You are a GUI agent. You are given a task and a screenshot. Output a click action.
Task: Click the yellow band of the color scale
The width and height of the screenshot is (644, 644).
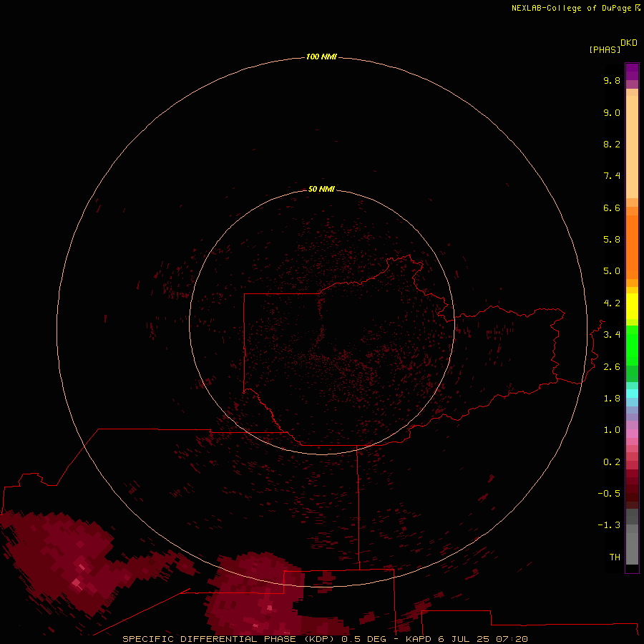coord(632,306)
